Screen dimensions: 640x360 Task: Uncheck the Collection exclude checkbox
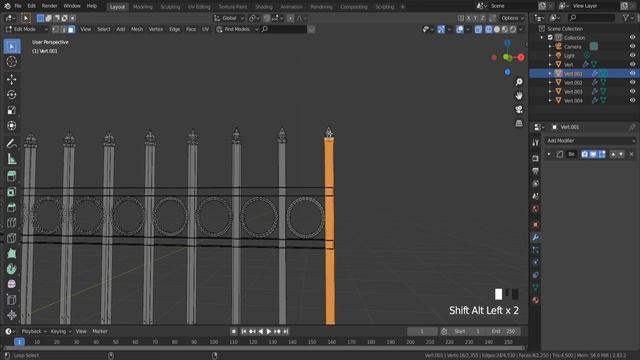(550, 38)
